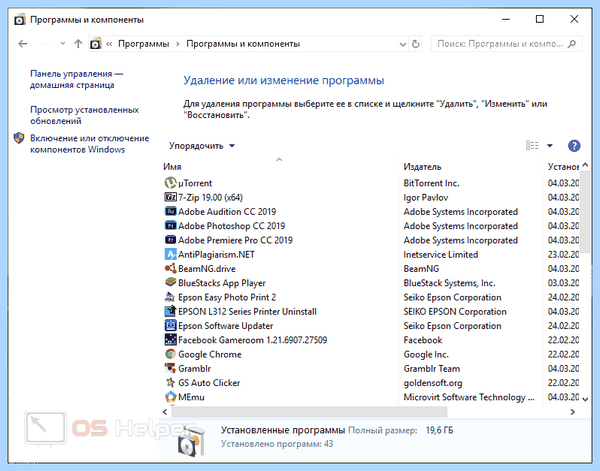The image size is (600, 471).
Task: Select publisher goldensoft.org
Action: click(x=433, y=383)
